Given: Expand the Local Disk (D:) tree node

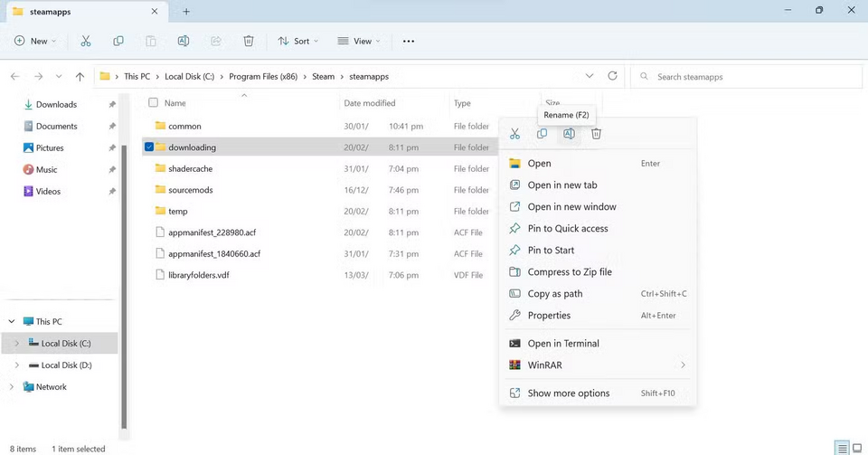Looking at the screenshot, I should pyautogui.click(x=16, y=365).
